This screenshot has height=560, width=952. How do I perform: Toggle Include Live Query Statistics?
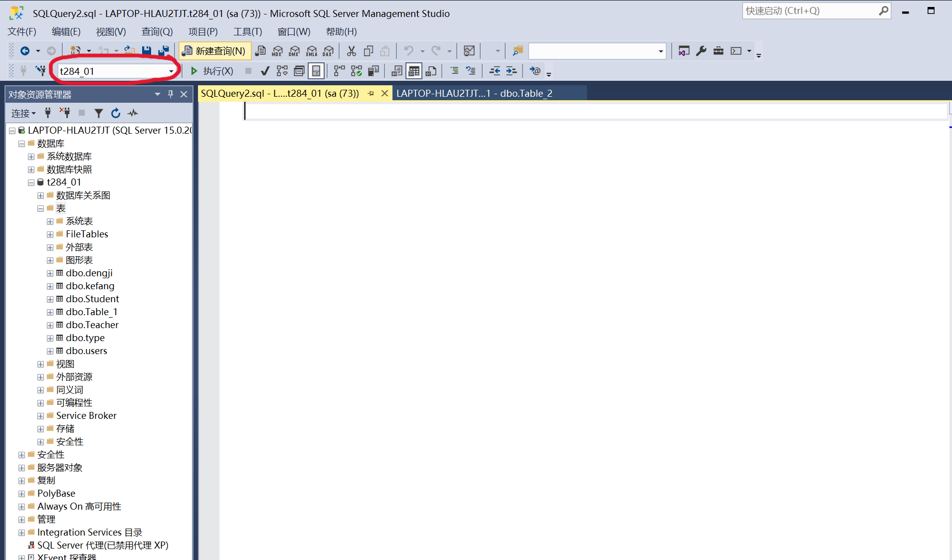357,71
